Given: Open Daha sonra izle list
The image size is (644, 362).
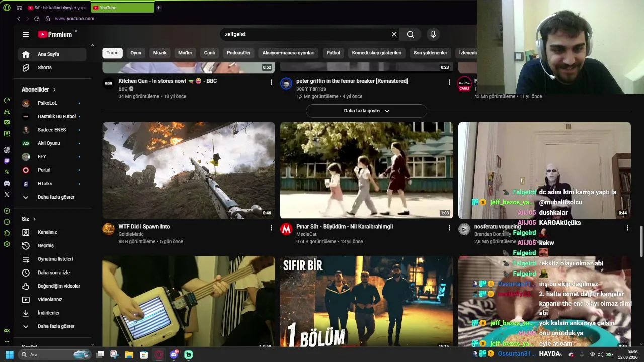Looking at the screenshot, I should (52, 273).
